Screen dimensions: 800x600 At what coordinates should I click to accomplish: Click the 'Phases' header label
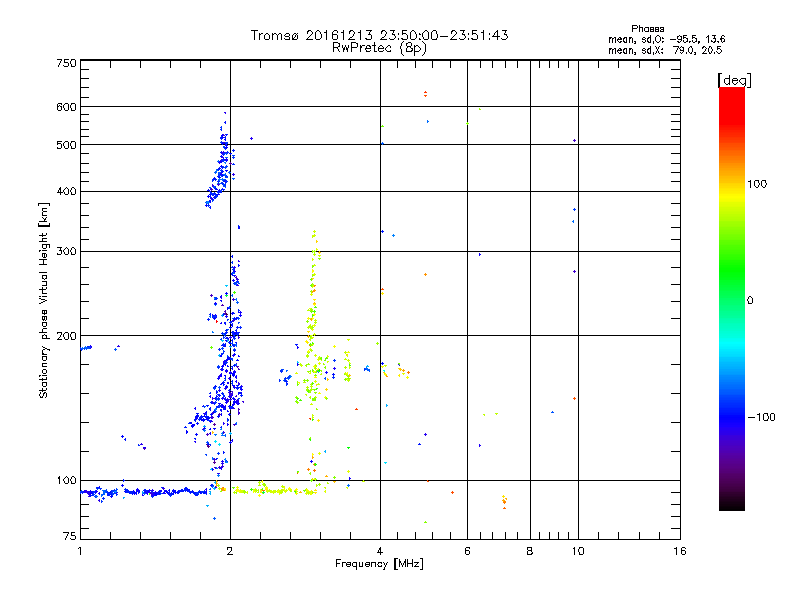tap(647, 29)
